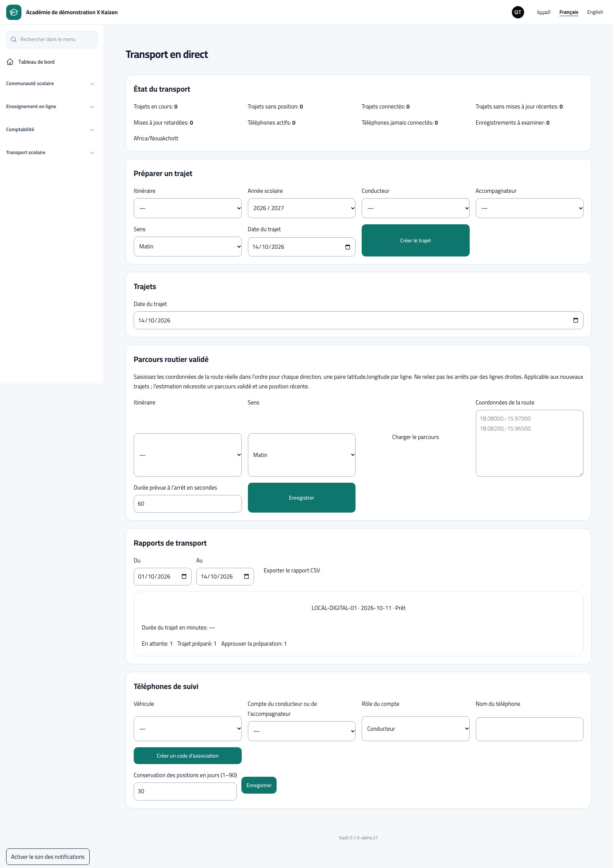Open Année scolaire 2026 / 2027 dropdown
The image size is (613, 868).
302,208
